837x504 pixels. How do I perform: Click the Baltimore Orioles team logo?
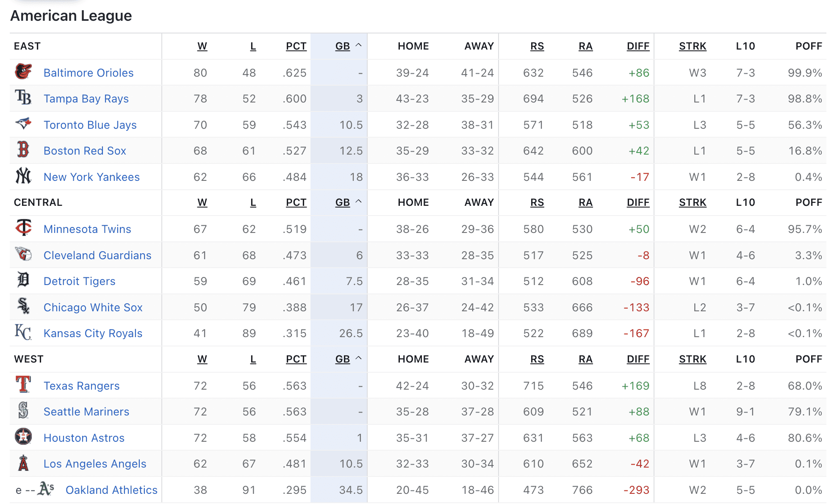23,72
